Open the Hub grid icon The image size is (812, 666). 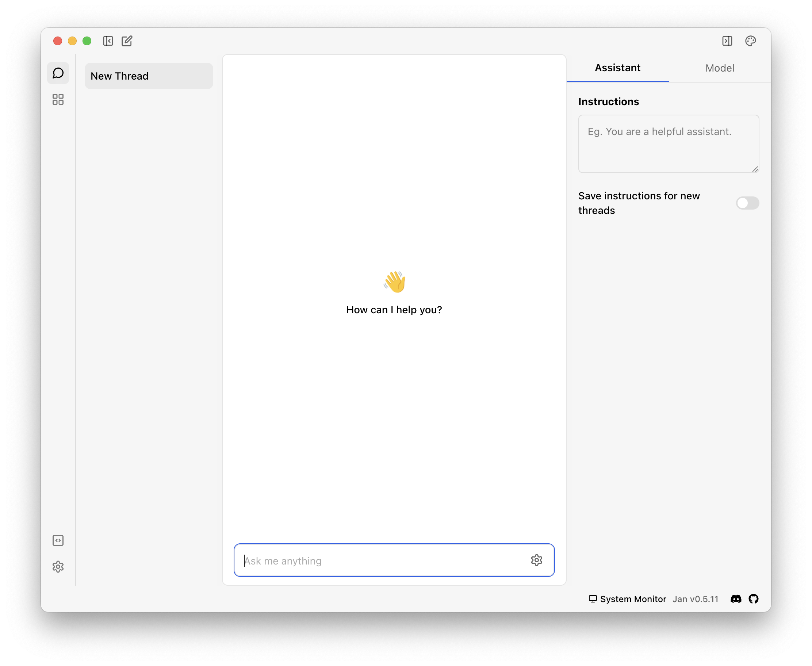coord(58,99)
